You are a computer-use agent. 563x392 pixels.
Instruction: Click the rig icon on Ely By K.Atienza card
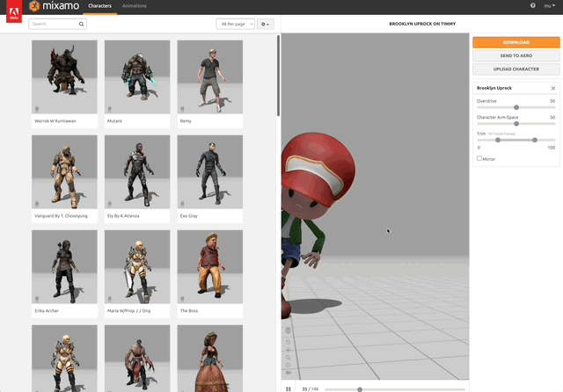click(109, 204)
